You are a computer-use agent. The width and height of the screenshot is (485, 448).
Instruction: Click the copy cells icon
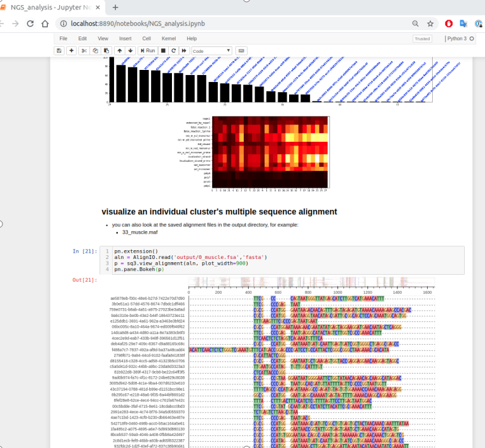(x=95, y=50)
